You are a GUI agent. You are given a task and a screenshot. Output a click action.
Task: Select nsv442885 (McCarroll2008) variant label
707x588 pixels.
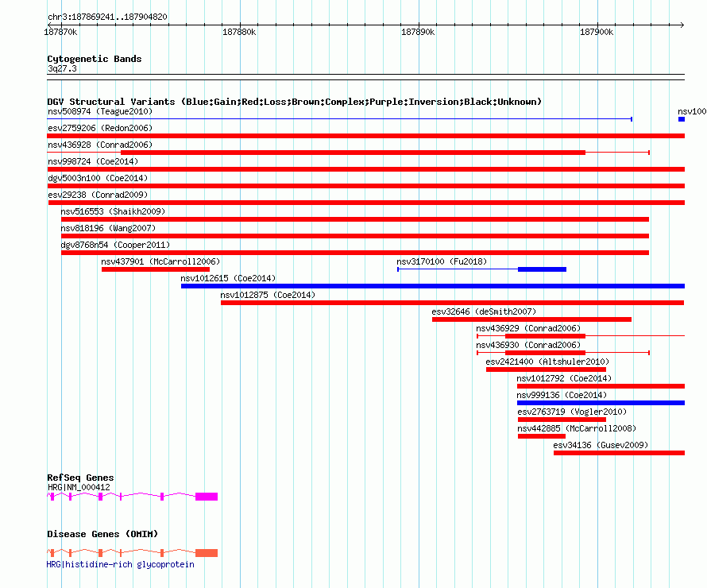click(x=577, y=428)
